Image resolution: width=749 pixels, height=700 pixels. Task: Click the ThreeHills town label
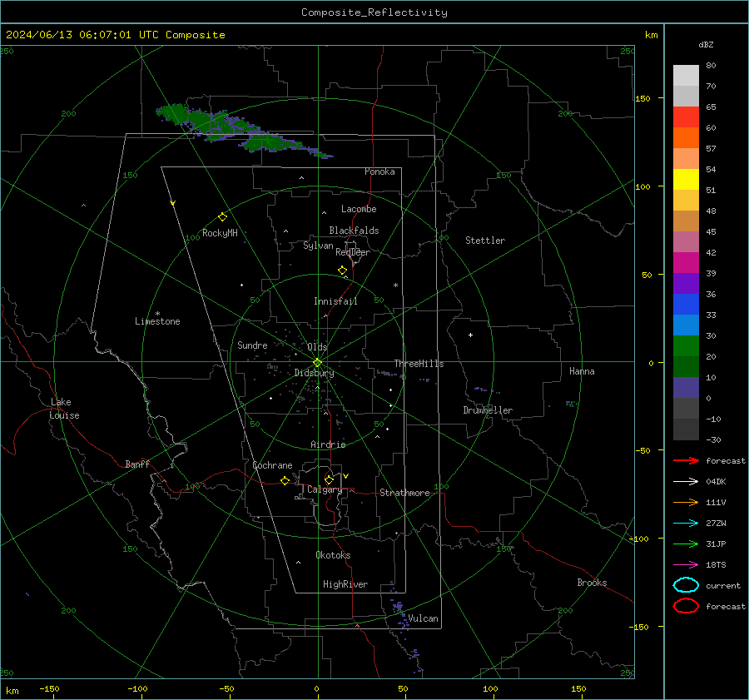click(419, 364)
